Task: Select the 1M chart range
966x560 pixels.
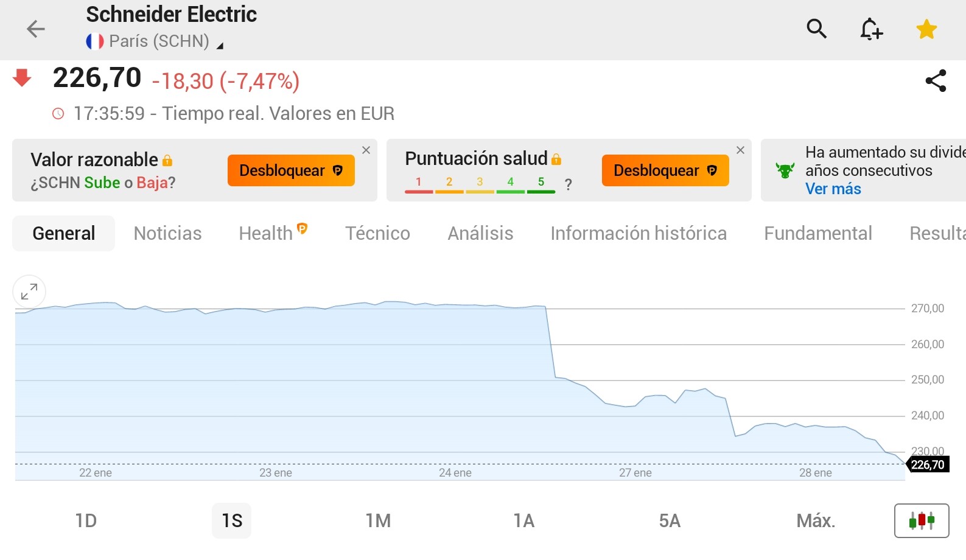Action: click(x=378, y=520)
